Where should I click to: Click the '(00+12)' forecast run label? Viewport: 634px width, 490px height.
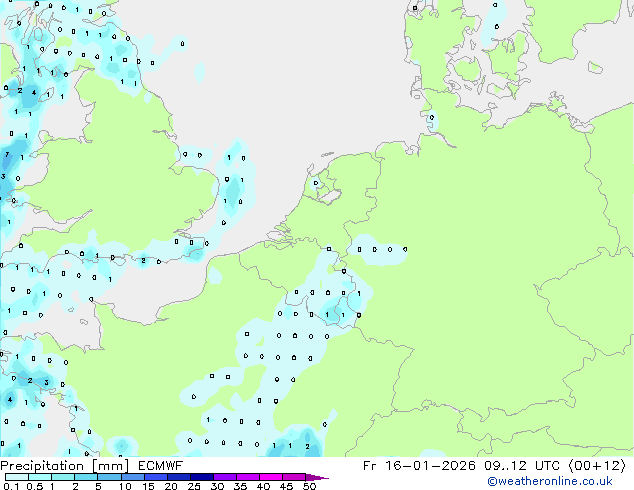click(x=597, y=466)
